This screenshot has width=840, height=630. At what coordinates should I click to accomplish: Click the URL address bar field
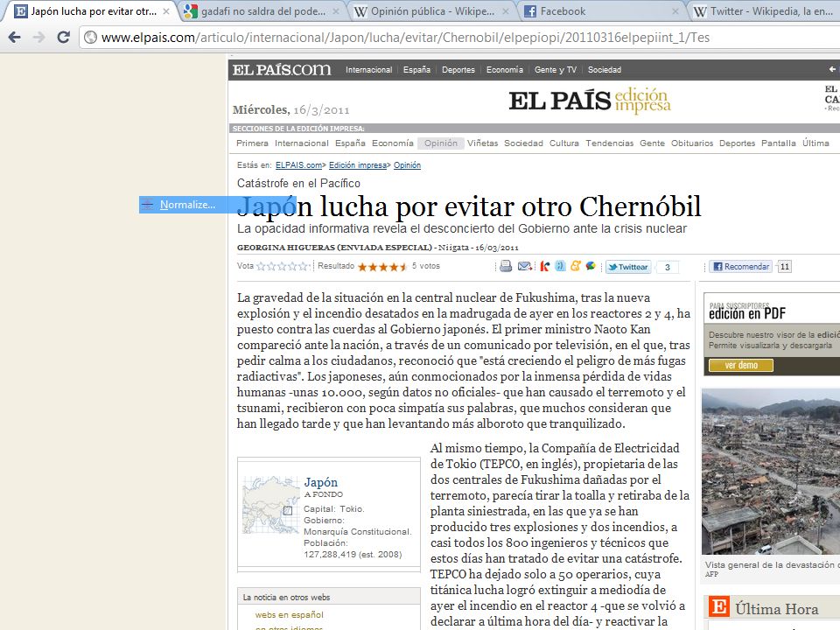point(461,37)
